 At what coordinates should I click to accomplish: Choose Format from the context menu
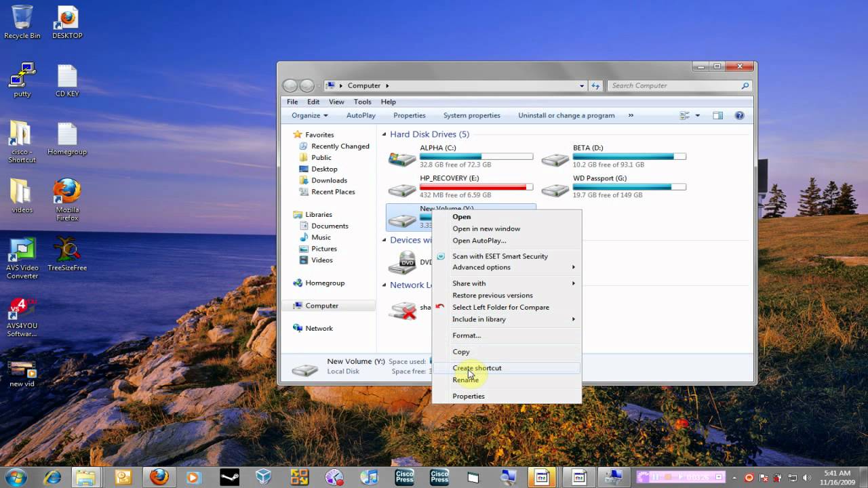pos(467,335)
